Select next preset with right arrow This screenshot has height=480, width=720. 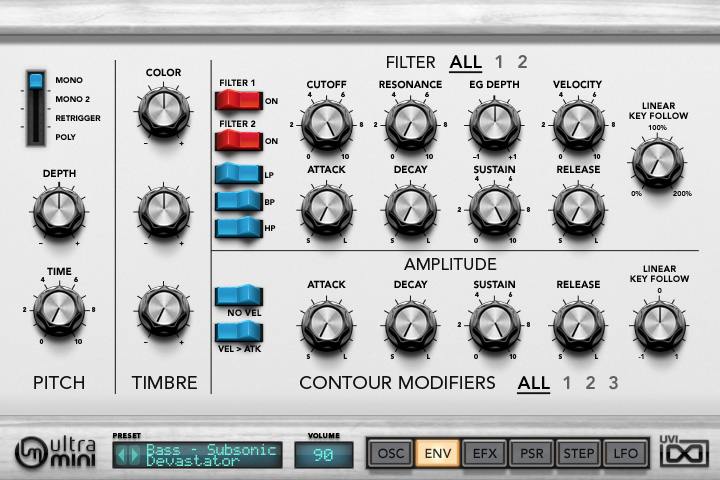click(x=135, y=455)
